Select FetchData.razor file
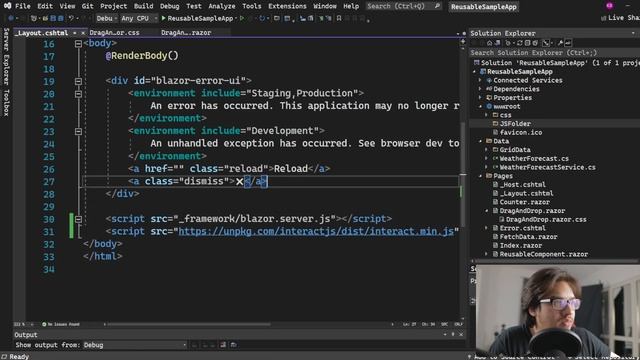Image resolution: width=640 pixels, height=360 pixels. tap(528, 237)
